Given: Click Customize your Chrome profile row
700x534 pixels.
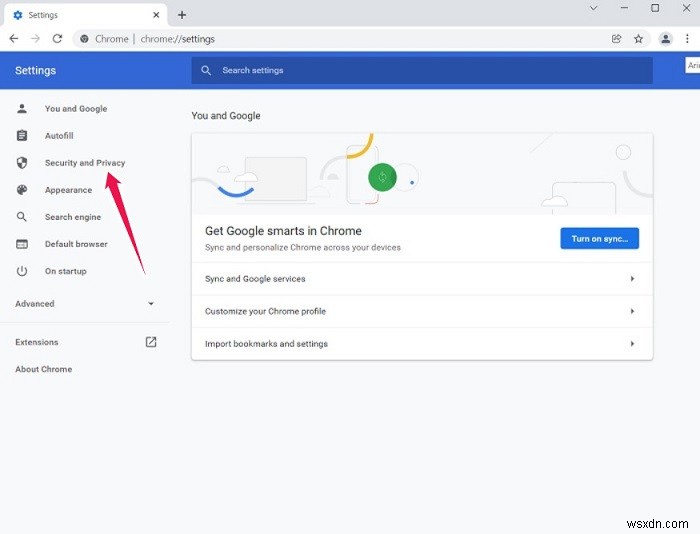Looking at the screenshot, I should tap(422, 311).
